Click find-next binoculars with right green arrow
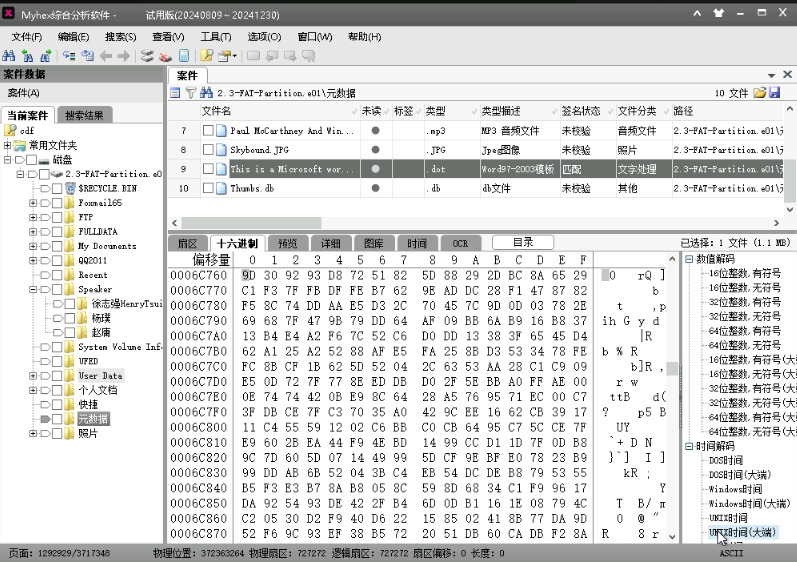 pyautogui.click(x=46, y=56)
